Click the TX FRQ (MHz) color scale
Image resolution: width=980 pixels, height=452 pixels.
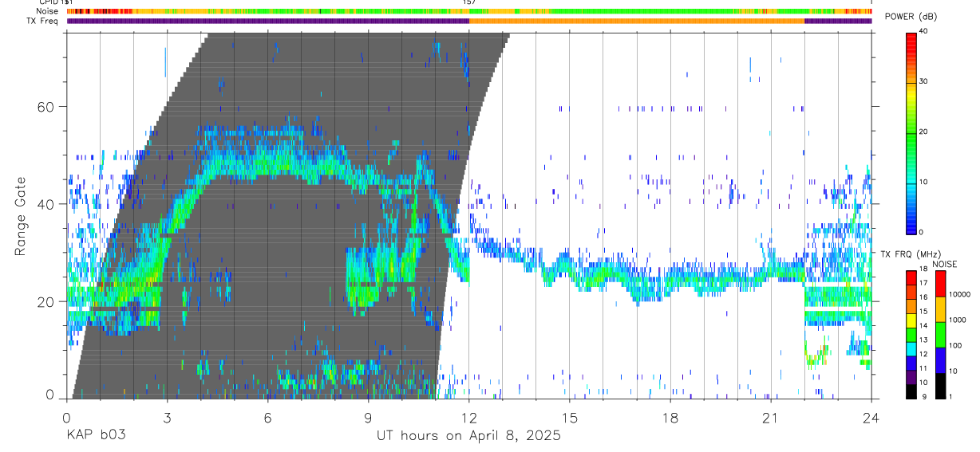click(911, 334)
